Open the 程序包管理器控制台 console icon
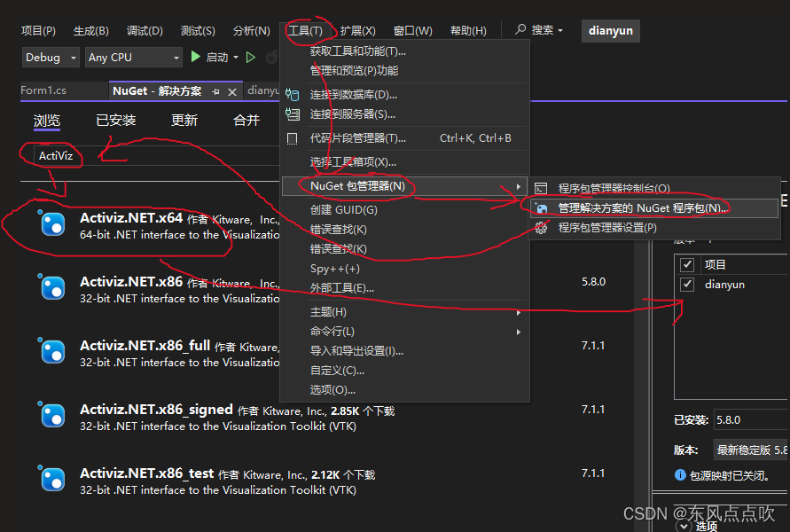This screenshot has width=790, height=532. (x=540, y=188)
